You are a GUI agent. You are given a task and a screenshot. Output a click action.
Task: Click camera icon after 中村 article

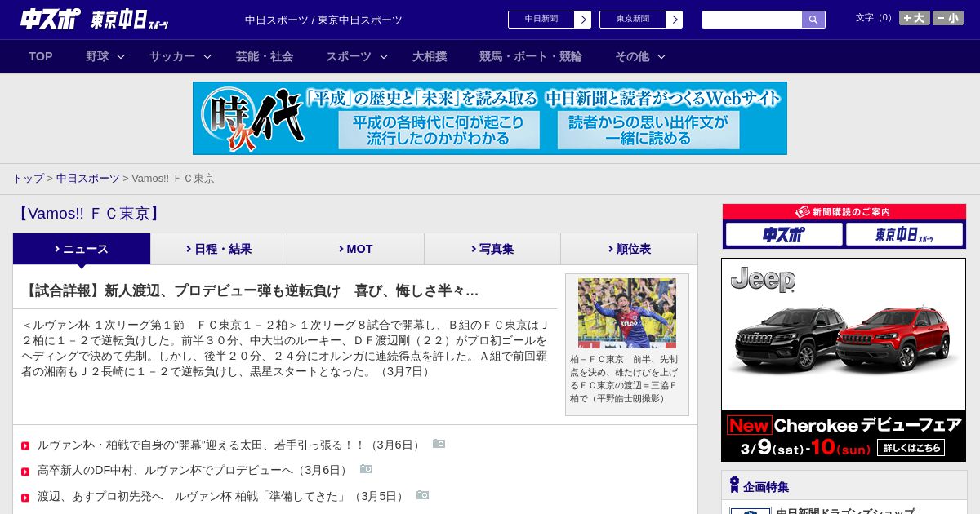pos(367,469)
